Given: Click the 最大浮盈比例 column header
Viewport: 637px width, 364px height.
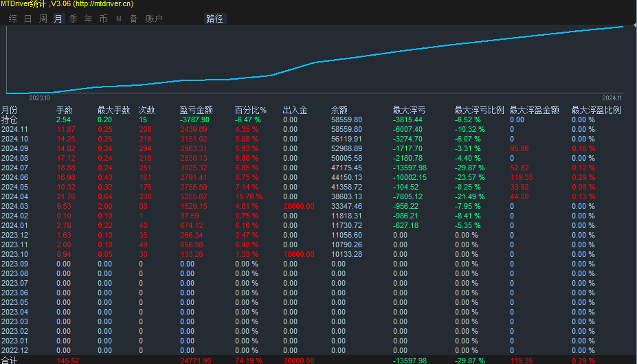Looking at the screenshot, I should coord(596,110).
